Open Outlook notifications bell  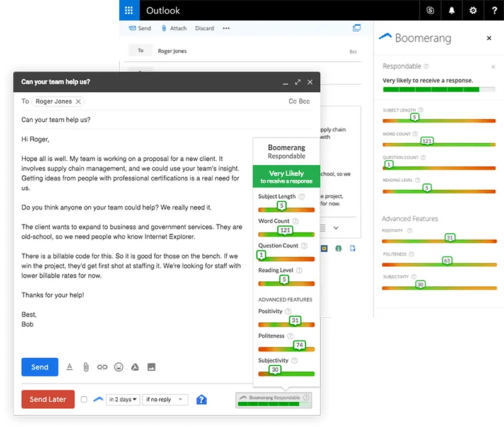coord(452,10)
